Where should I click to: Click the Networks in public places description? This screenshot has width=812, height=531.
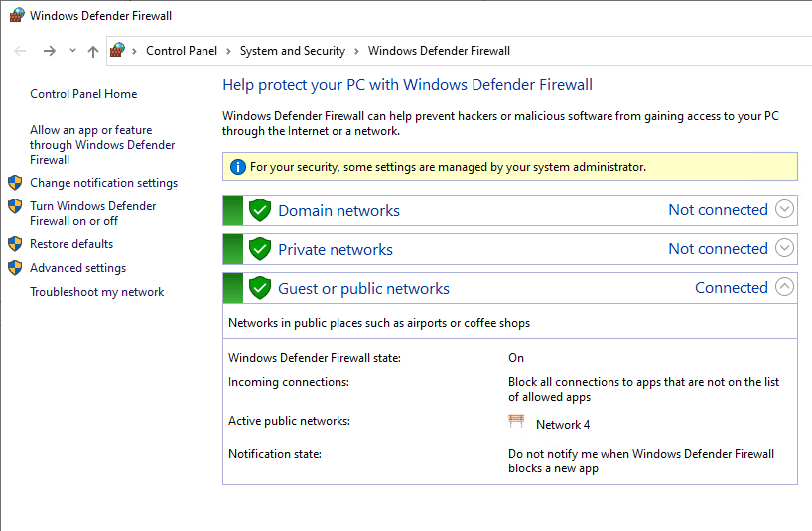click(379, 323)
